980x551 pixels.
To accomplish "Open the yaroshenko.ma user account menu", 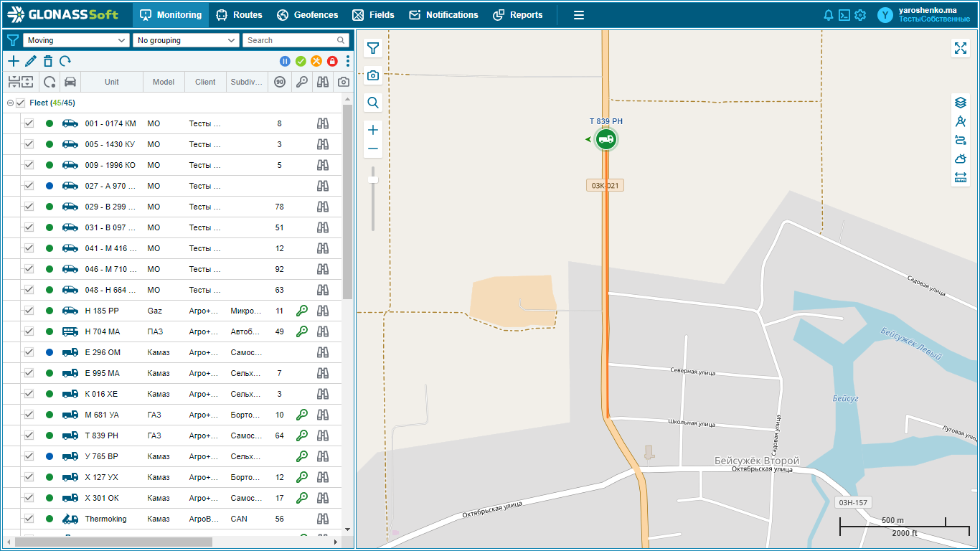I will click(x=924, y=15).
